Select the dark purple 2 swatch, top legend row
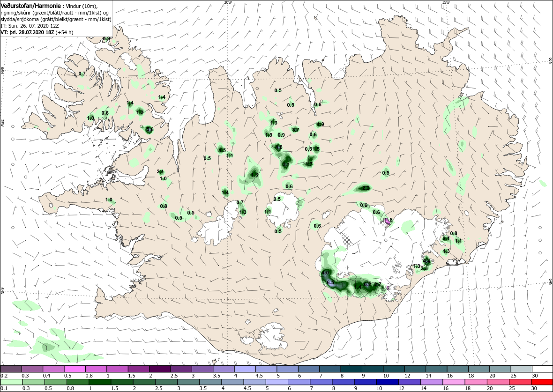553x392 pixels. click(x=160, y=369)
